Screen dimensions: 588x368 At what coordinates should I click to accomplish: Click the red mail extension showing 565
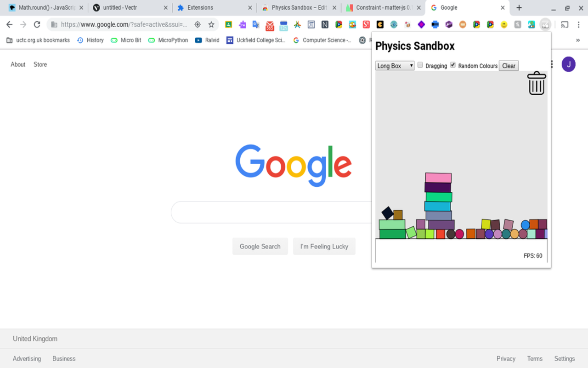tap(270, 25)
